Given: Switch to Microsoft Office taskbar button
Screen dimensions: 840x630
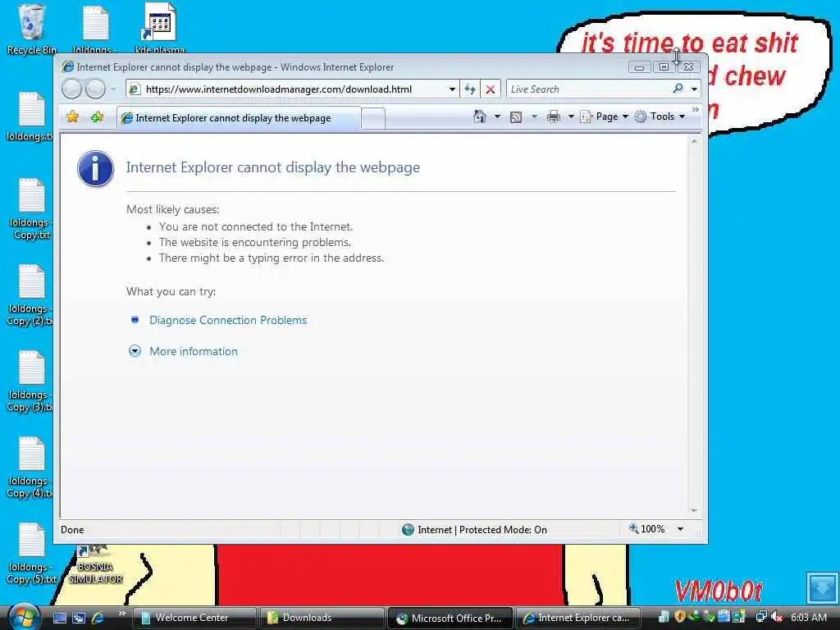Looking at the screenshot, I should tap(450, 618).
